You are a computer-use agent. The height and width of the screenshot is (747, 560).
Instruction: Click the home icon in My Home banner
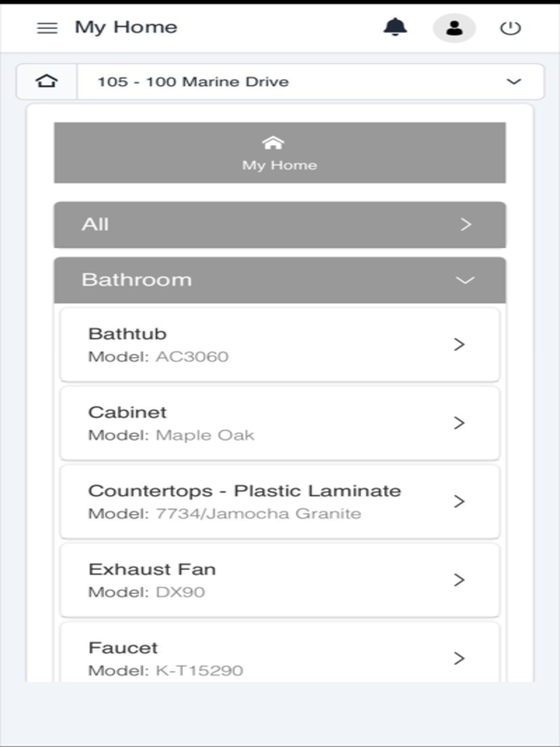coord(273,143)
